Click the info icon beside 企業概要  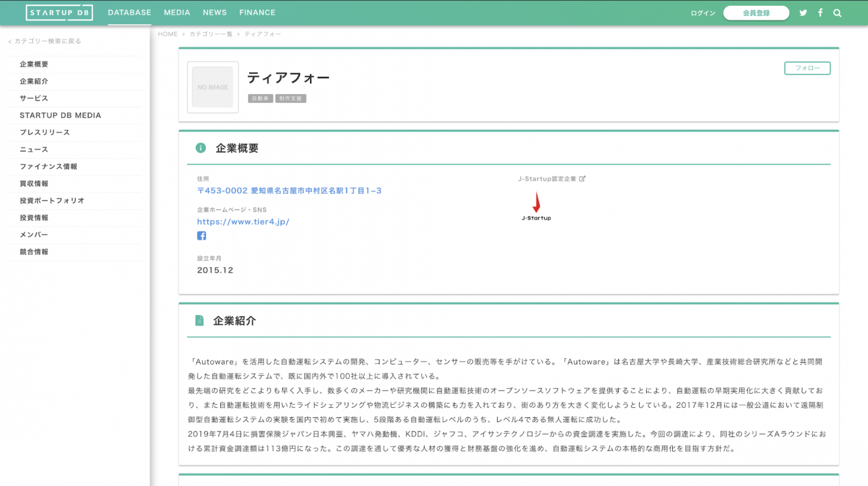tap(199, 148)
